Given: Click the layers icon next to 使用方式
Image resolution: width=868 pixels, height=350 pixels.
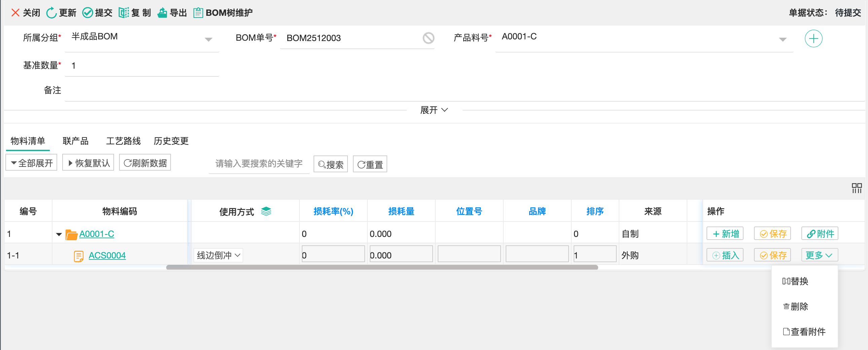Looking at the screenshot, I should pyautogui.click(x=266, y=211).
